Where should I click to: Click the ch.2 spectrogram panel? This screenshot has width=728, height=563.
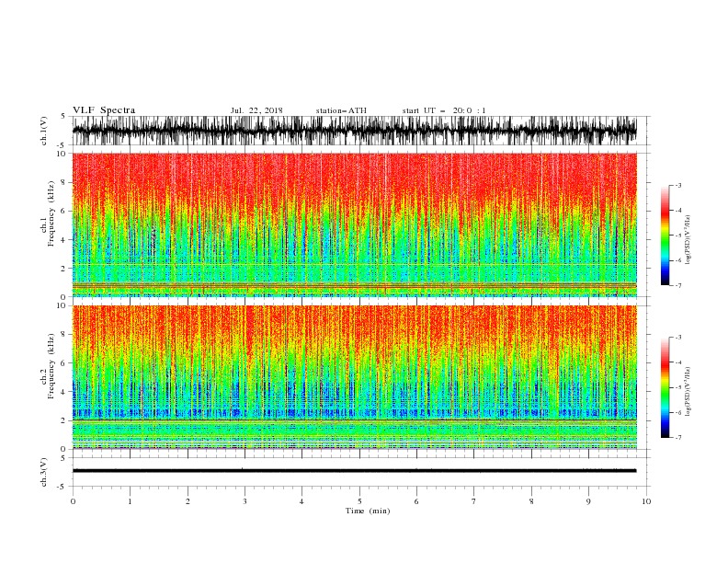354,377
